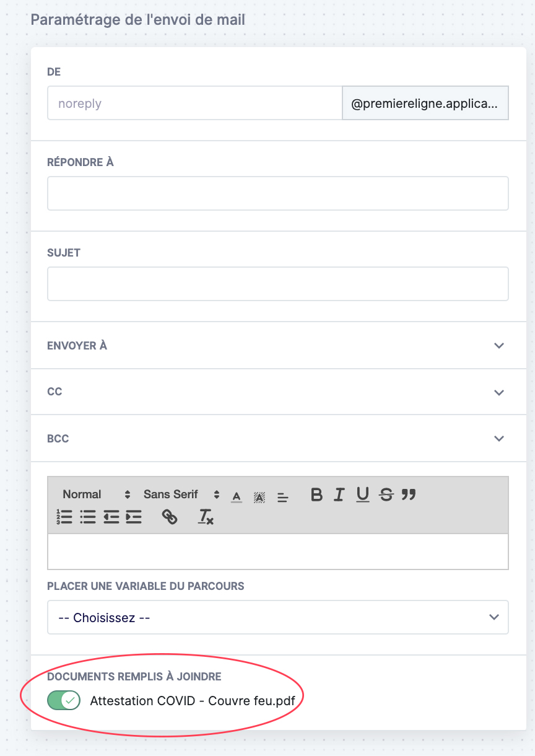Toggle italic text formatting
Image resolution: width=535 pixels, height=756 pixels.
[339, 494]
